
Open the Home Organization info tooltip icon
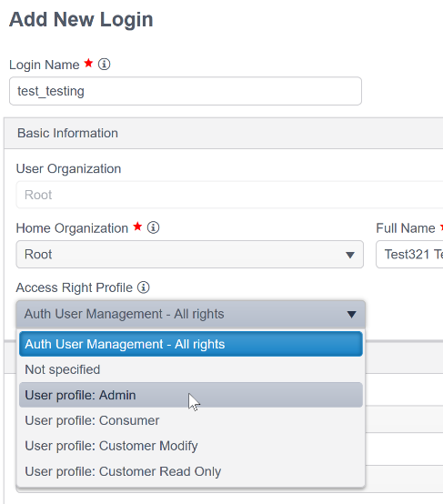[x=153, y=227]
